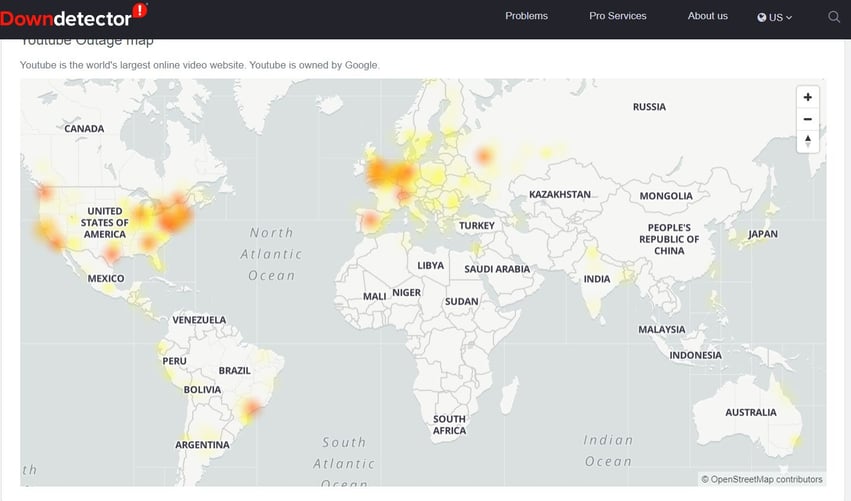The height and width of the screenshot is (501, 851).
Task: Click the MONGOLIA map label
Action: 666,196
